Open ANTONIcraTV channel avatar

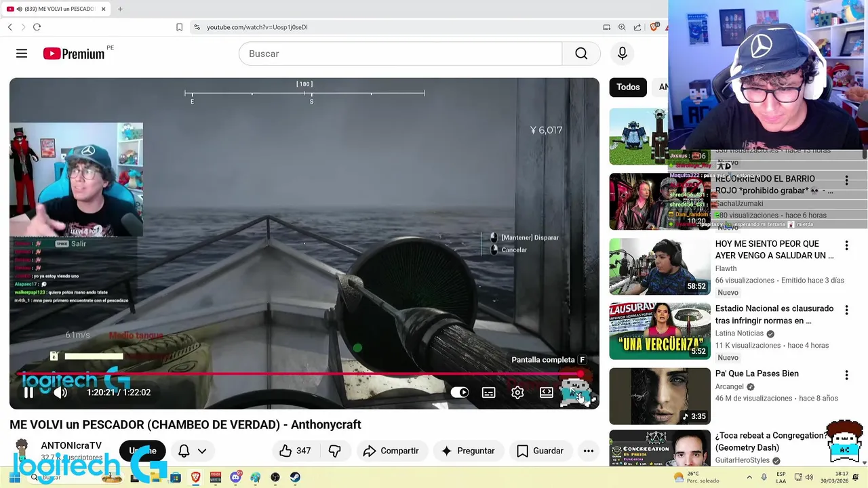pos(22,451)
